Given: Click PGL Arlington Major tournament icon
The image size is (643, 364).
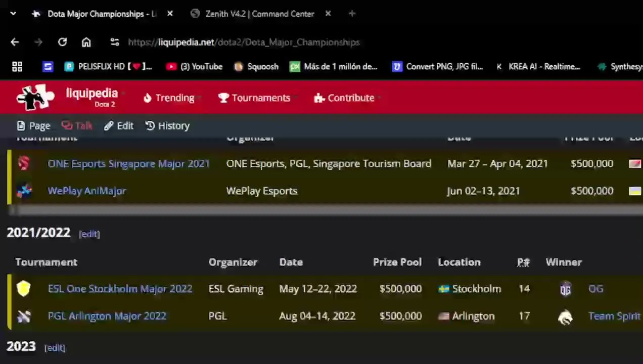Looking at the screenshot, I should point(24,316).
